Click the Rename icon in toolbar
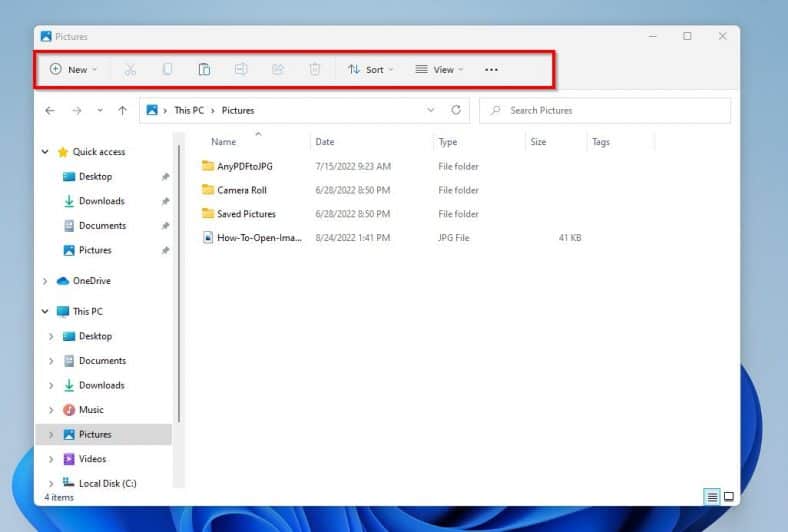The width and height of the screenshot is (788, 532). pyautogui.click(x=241, y=70)
